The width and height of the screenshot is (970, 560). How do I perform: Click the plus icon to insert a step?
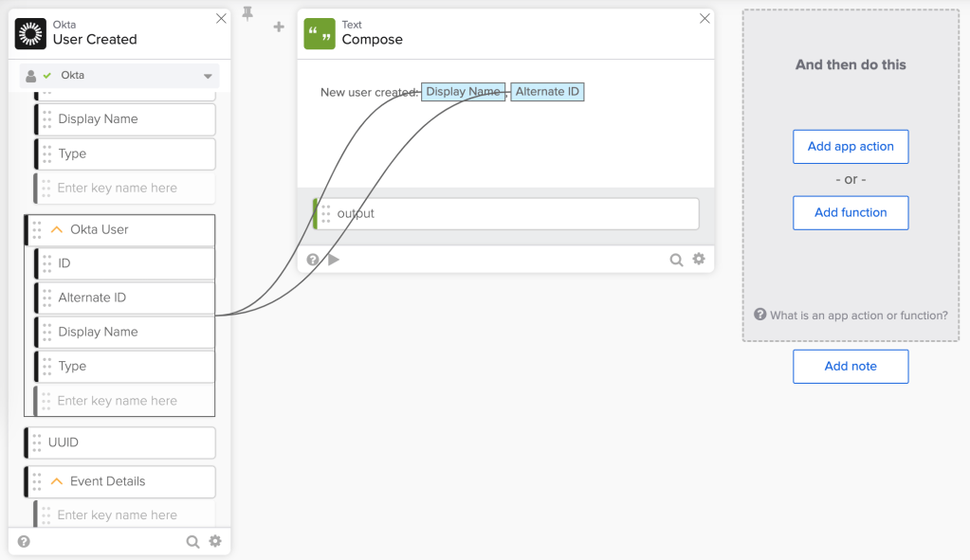tap(279, 27)
